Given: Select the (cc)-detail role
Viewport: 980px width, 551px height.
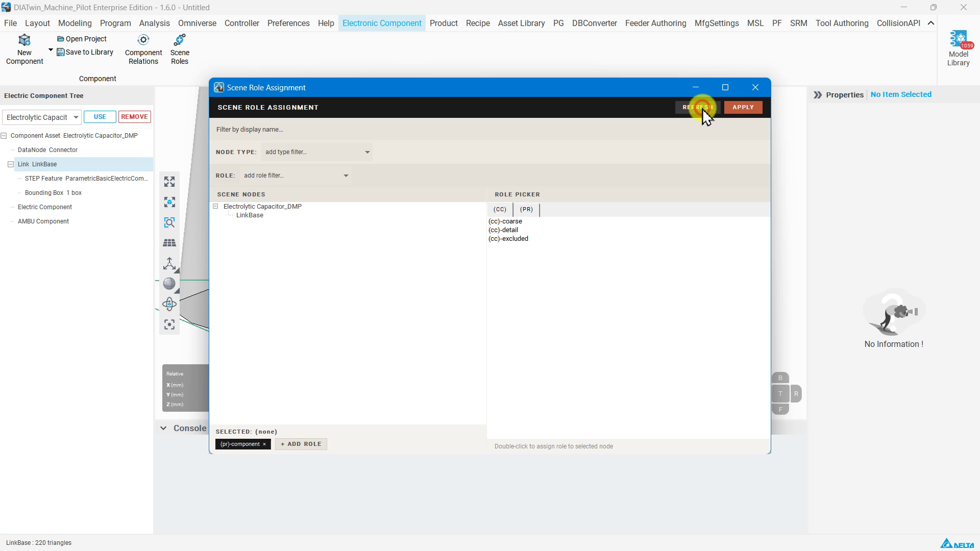Looking at the screenshot, I should click(503, 230).
